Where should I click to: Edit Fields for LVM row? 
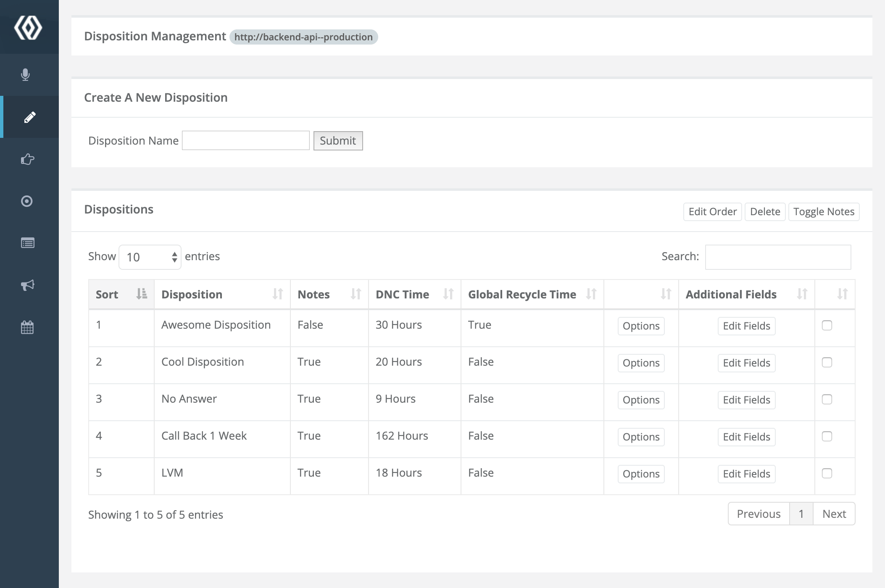(x=746, y=474)
